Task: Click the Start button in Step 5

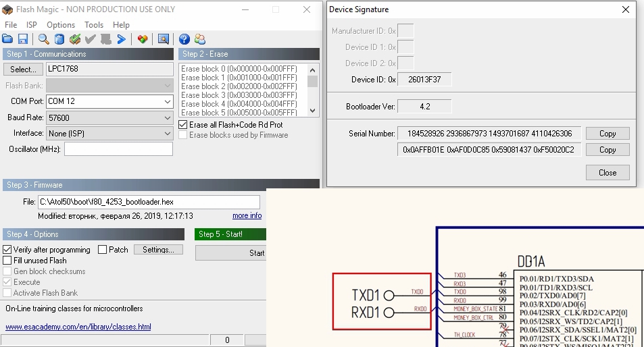Action: coord(231,253)
